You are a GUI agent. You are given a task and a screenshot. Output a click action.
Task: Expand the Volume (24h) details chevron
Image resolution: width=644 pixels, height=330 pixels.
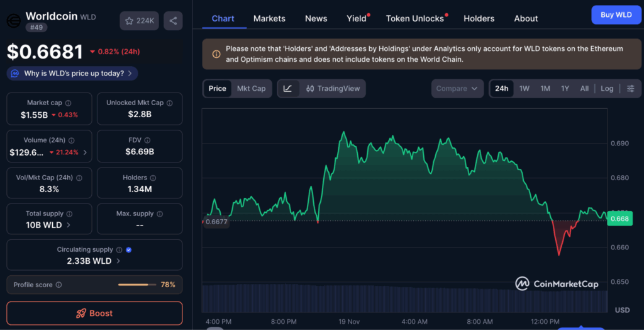(x=85, y=152)
